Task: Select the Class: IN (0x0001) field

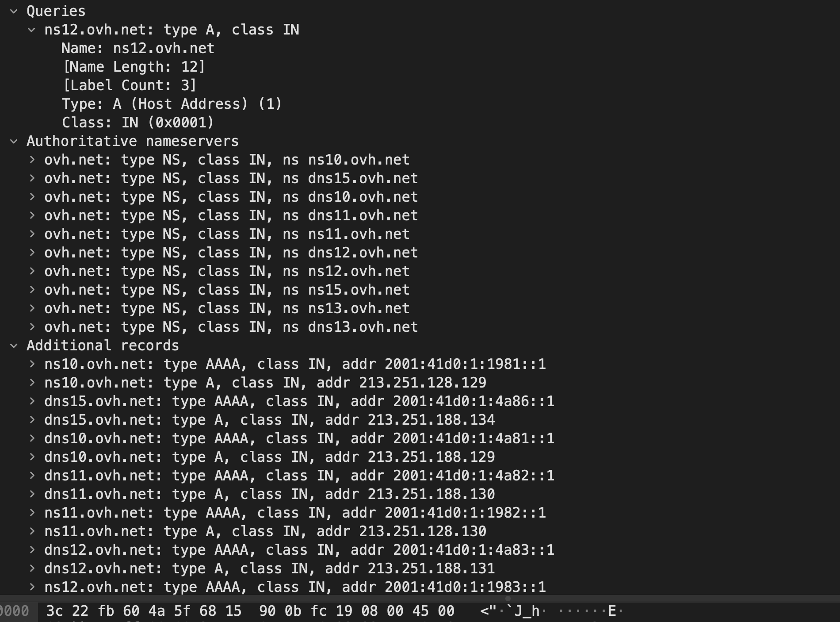Action: point(138,123)
